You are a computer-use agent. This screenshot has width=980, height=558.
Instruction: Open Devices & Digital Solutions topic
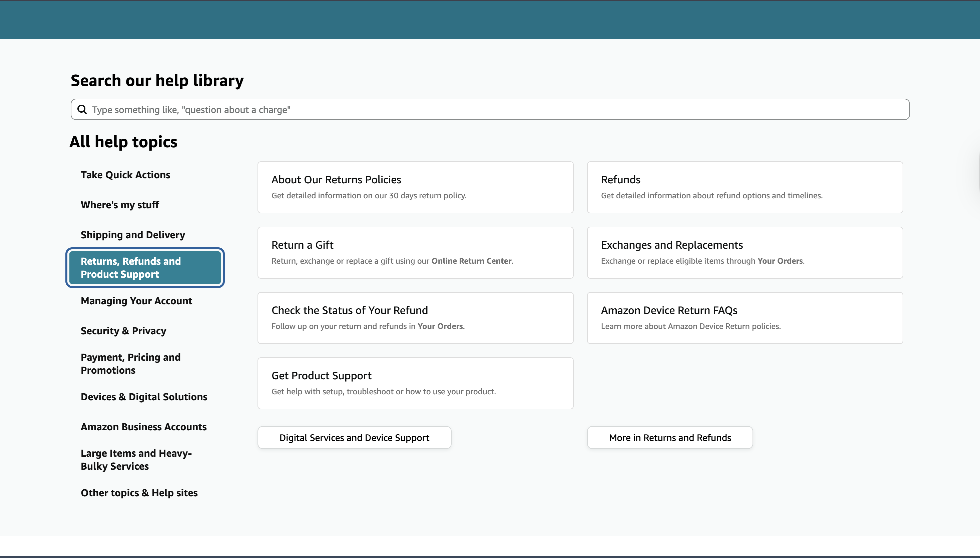tap(144, 397)
